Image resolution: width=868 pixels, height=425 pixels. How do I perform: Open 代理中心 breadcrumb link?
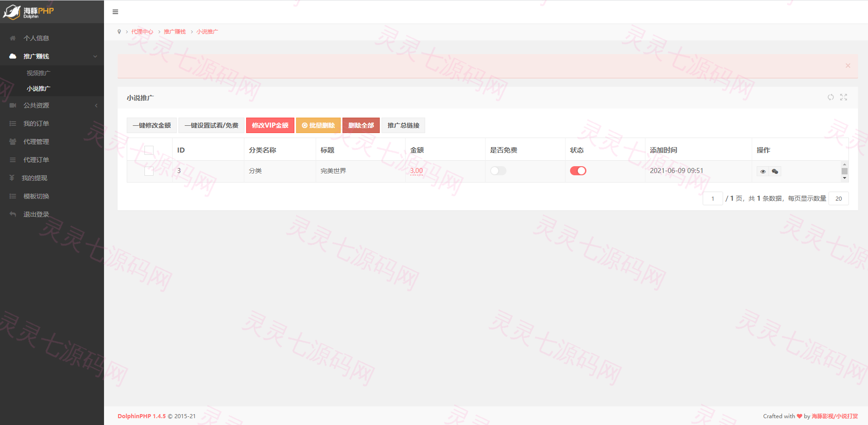tap(142, 32)
